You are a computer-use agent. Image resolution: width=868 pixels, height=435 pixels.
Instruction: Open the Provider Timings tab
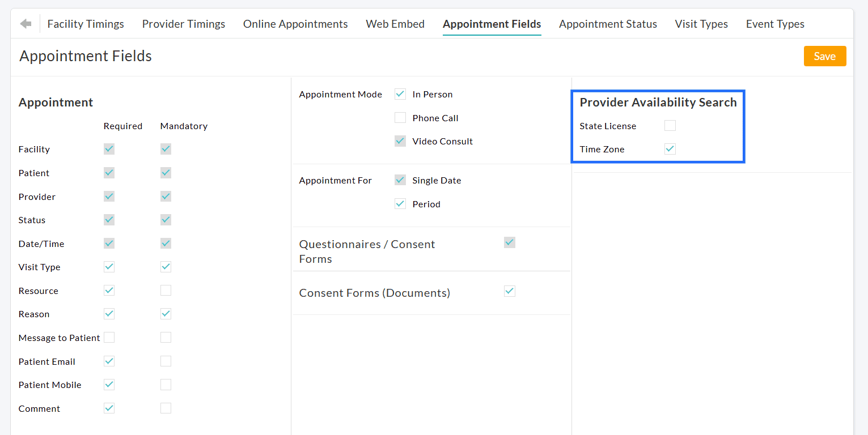click(x=184, y=24)
